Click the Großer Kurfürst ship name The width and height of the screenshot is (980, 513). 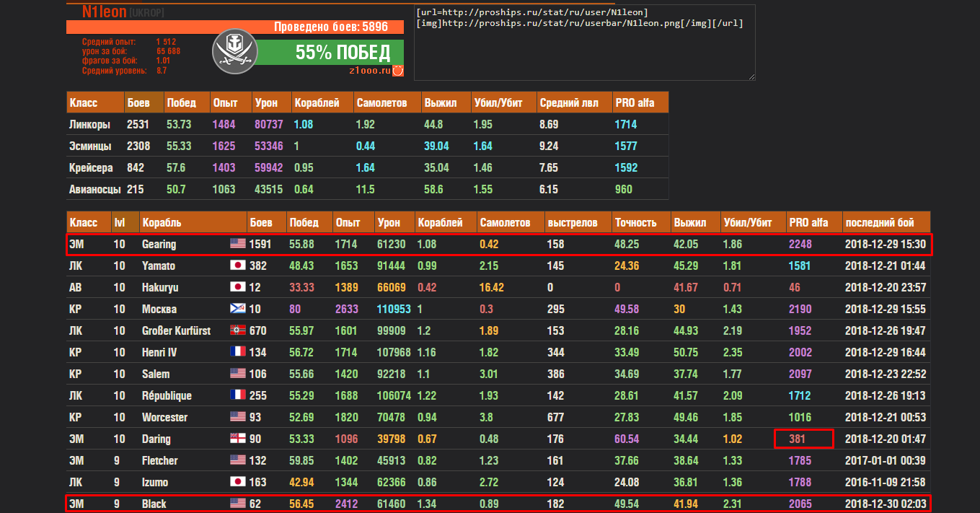pyautogui.click(x=177, y=330)
